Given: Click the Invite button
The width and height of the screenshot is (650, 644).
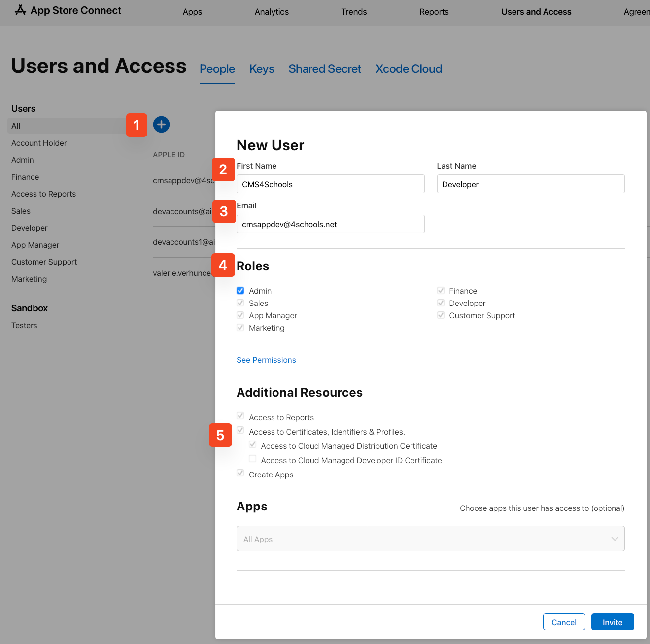Looking at the screenshot, I should [613, 622].
